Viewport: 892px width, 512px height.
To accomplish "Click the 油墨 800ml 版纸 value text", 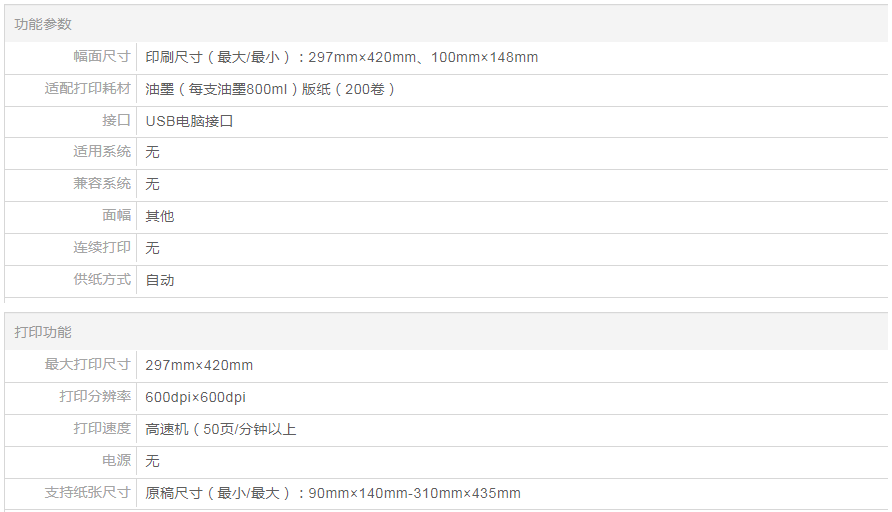I will tap(271, 89).
